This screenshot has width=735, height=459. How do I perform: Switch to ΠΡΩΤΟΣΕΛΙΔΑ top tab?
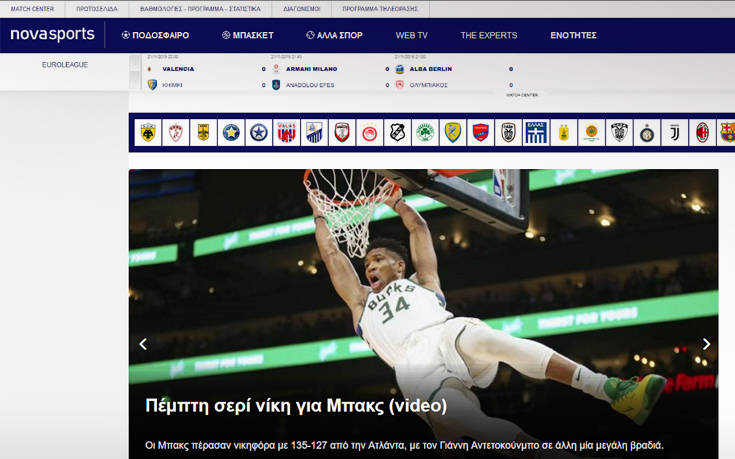point(97,9)
